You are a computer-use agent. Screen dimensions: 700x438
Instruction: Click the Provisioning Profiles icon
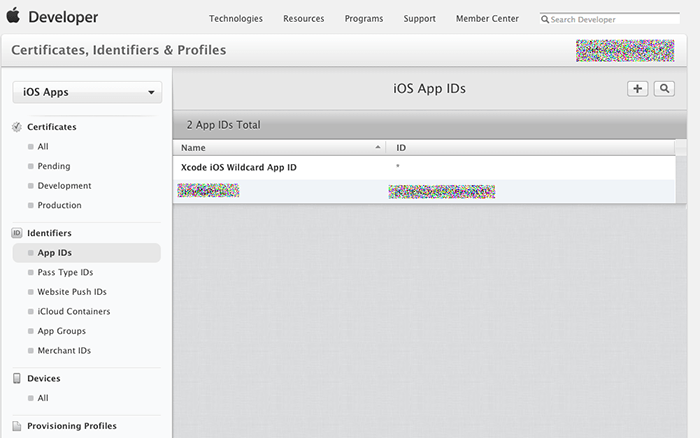click(17, 426)
